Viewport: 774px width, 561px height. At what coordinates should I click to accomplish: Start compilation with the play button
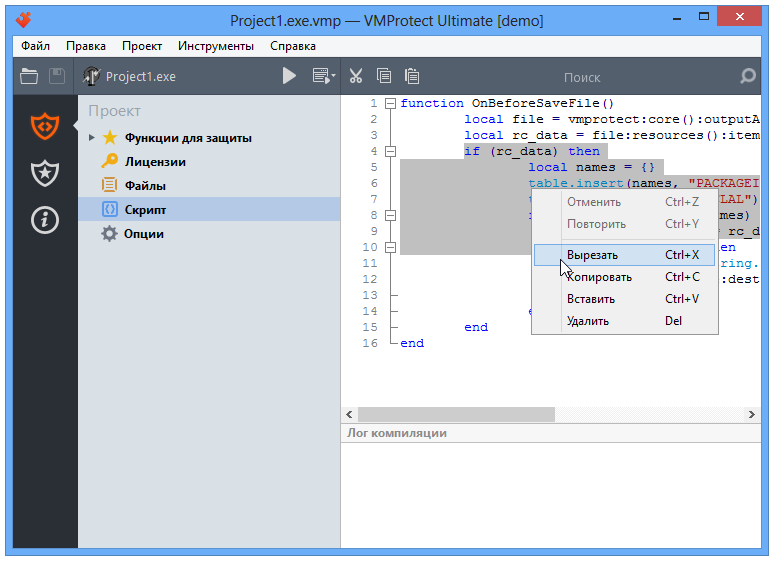(289, 76)
